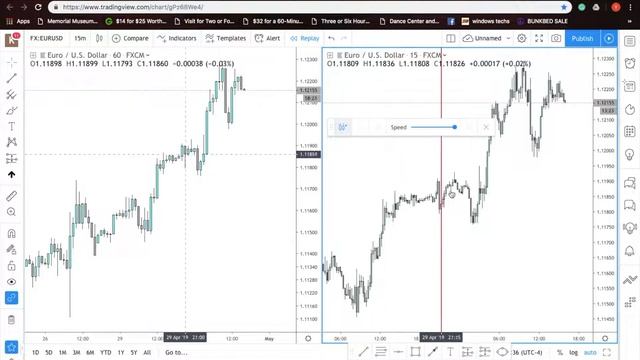
Task: Click the play icon beside Publish
Action: coord(609,38)
